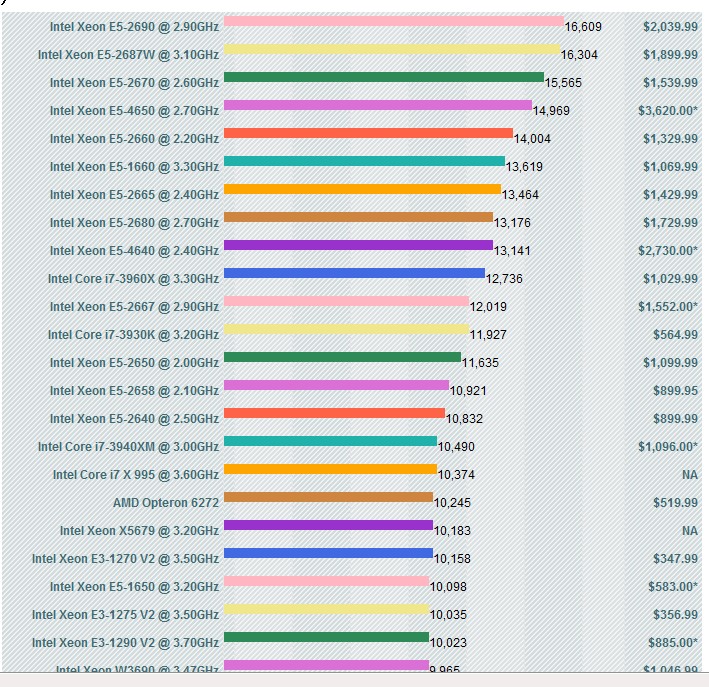This screenshot has height=687, width=709.
Task: Select the AMD Opteron 6272 entry
Action: coord(166,503)
